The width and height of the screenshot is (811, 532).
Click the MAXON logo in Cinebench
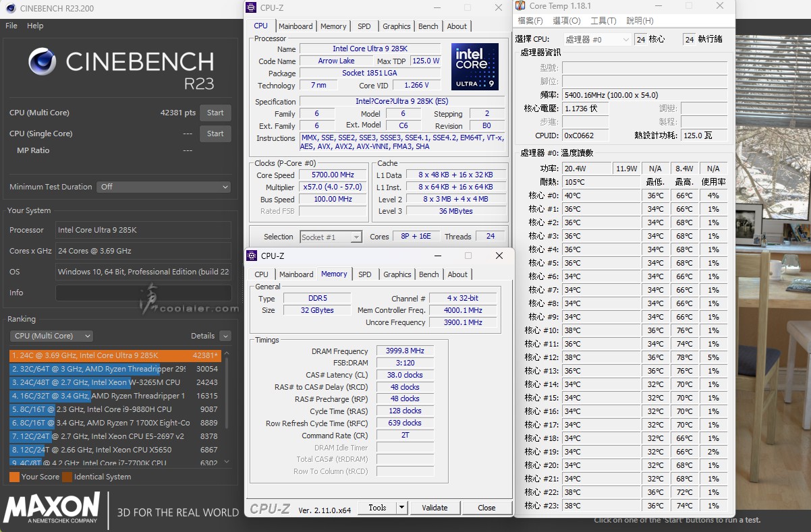coord(52,508)
